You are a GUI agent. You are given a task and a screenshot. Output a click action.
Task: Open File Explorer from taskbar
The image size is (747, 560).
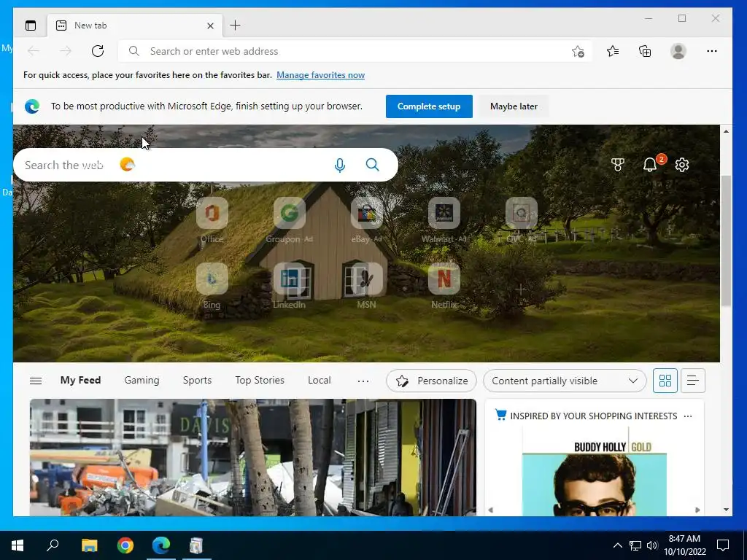pos(89,545)
